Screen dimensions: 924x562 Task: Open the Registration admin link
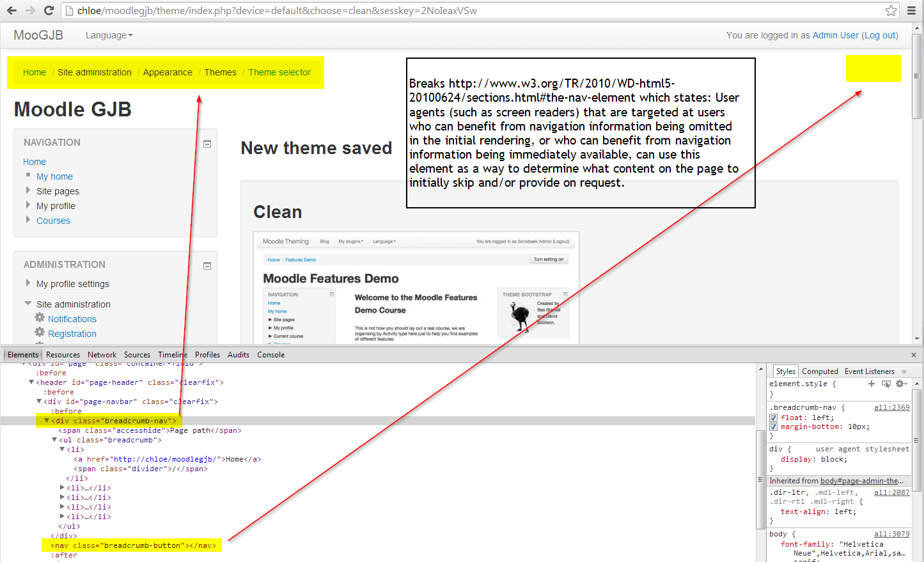pyautogui.click(x=72, y=334)
